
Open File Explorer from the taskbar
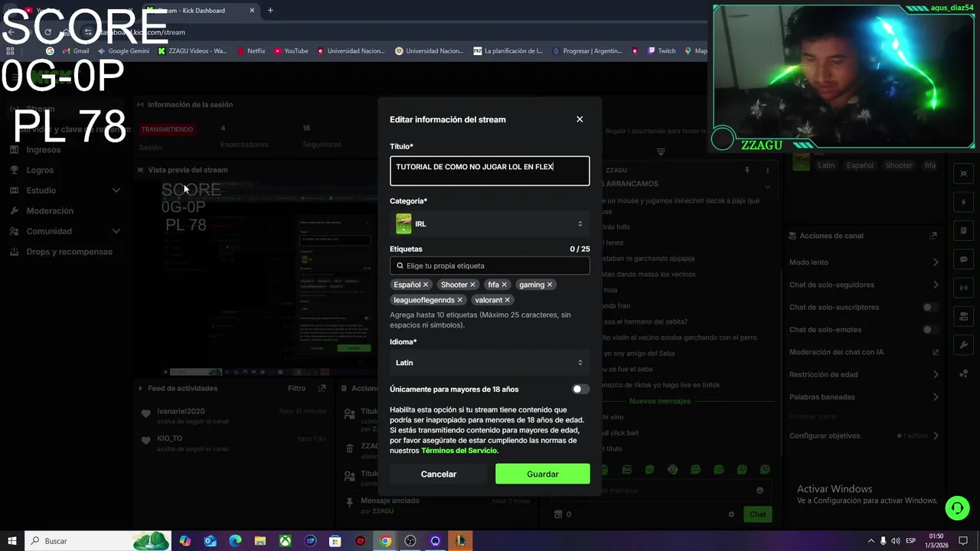coord(260,541)
